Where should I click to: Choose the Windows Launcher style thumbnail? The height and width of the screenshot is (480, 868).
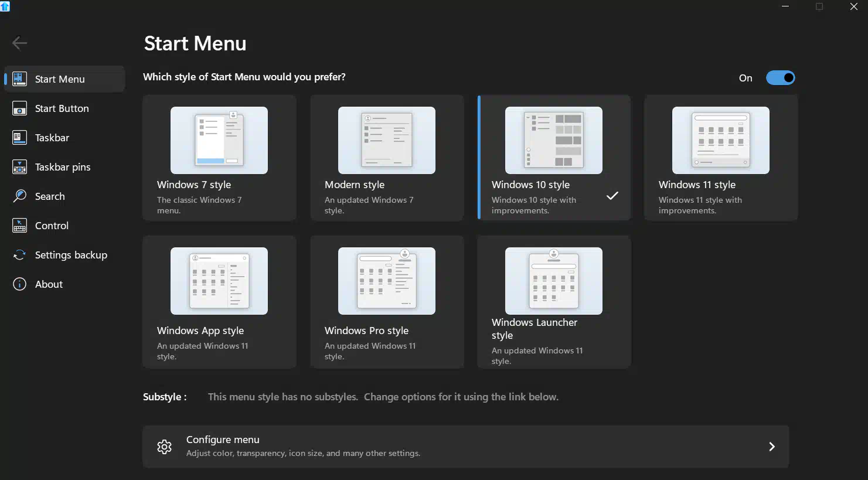pyautogui.click(x=554, y=281)
